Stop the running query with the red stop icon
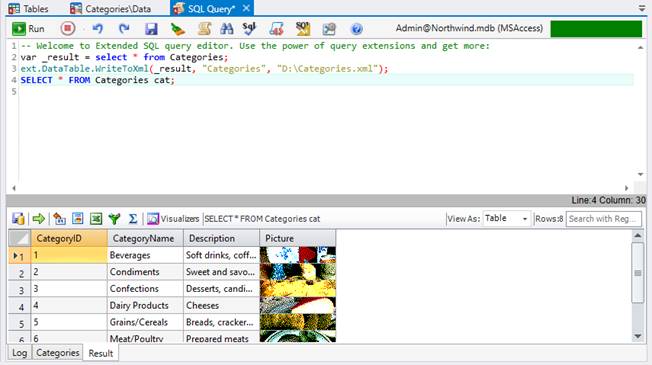The height and width of the screenshot is (365, 652). pos(68,29)
